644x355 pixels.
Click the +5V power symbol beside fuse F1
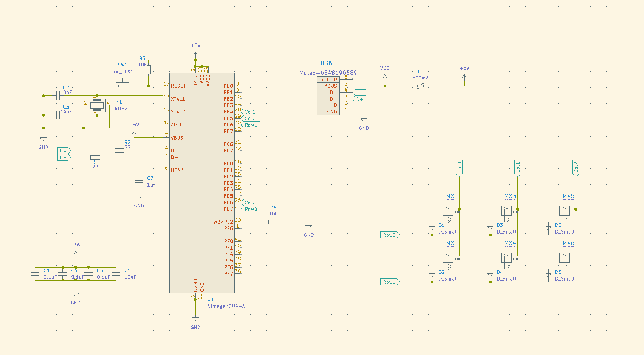pyautogui.click(x=464, y=78)
